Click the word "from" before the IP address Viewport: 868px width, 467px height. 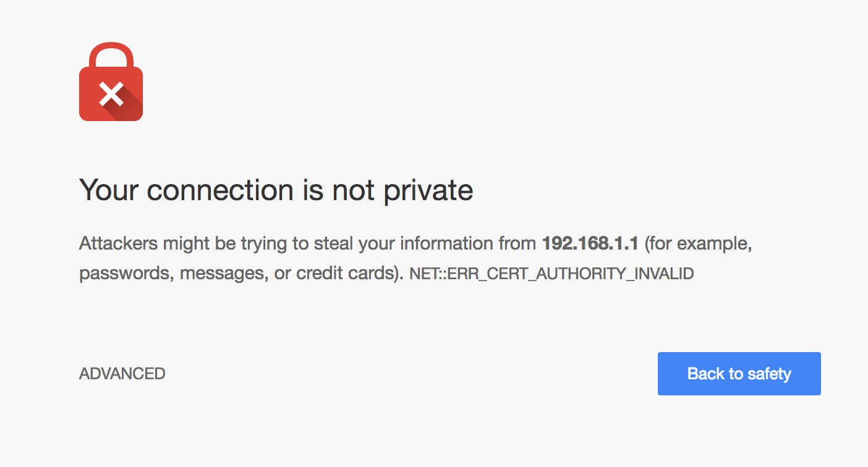coord(517,243)
